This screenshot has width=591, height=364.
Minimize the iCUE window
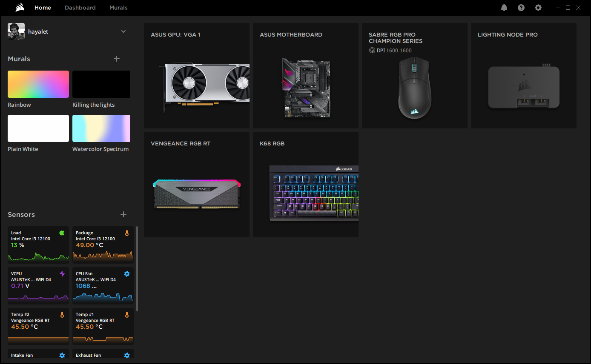click(558, 8)
